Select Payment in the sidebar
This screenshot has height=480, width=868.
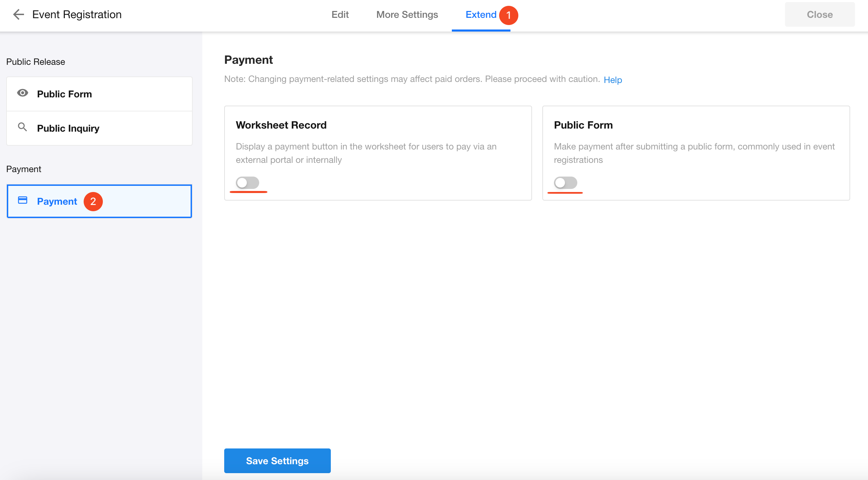pos(99,201)
